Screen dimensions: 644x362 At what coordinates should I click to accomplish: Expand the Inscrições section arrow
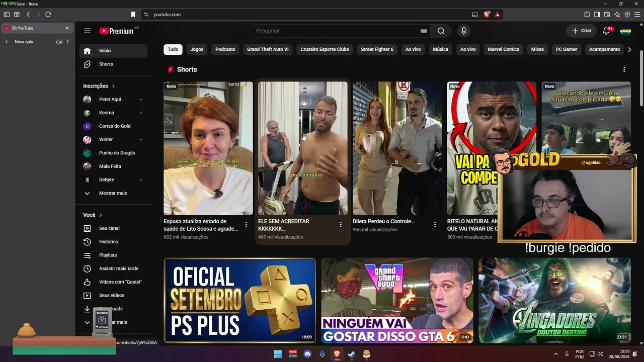114,86
